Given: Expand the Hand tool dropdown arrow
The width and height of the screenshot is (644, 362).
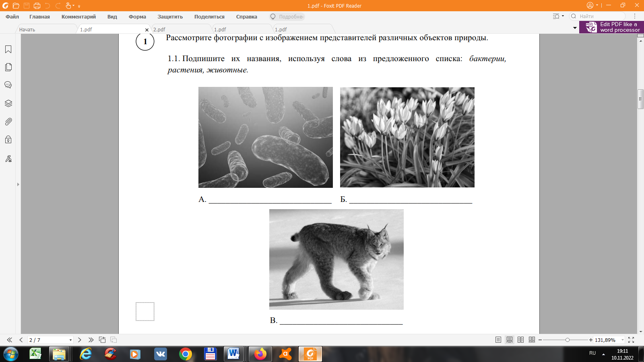Looking at the screenshot, I should [74, 6].
